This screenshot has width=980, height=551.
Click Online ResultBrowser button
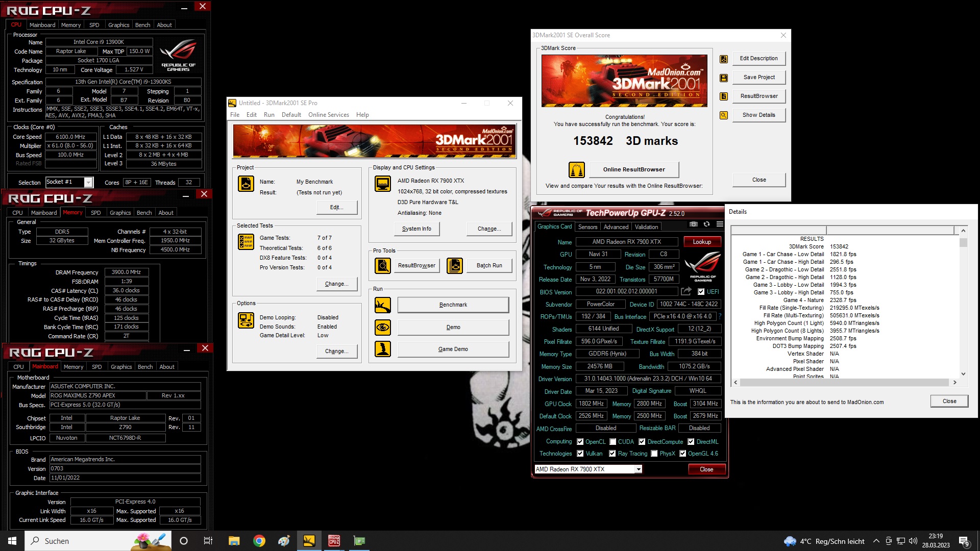click(x=634, y=169)
